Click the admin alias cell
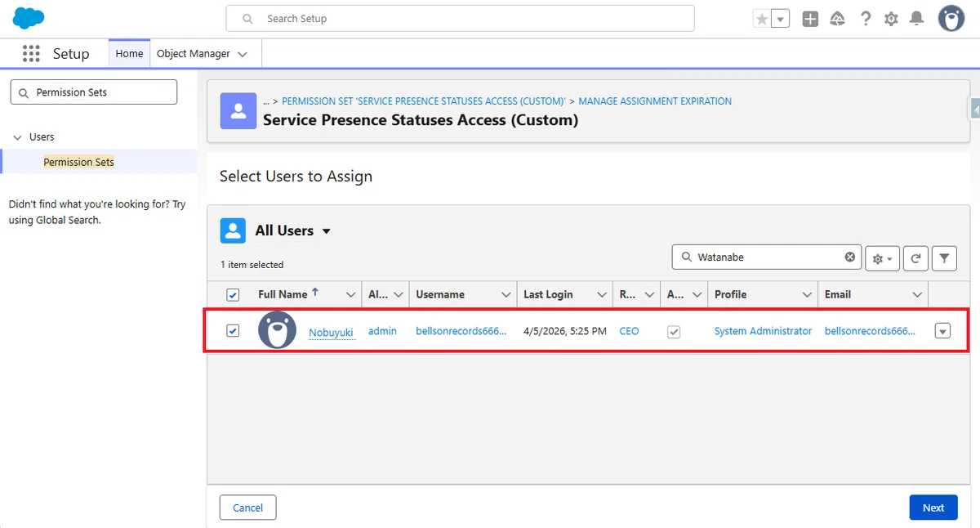 click(x=382, y=331)
